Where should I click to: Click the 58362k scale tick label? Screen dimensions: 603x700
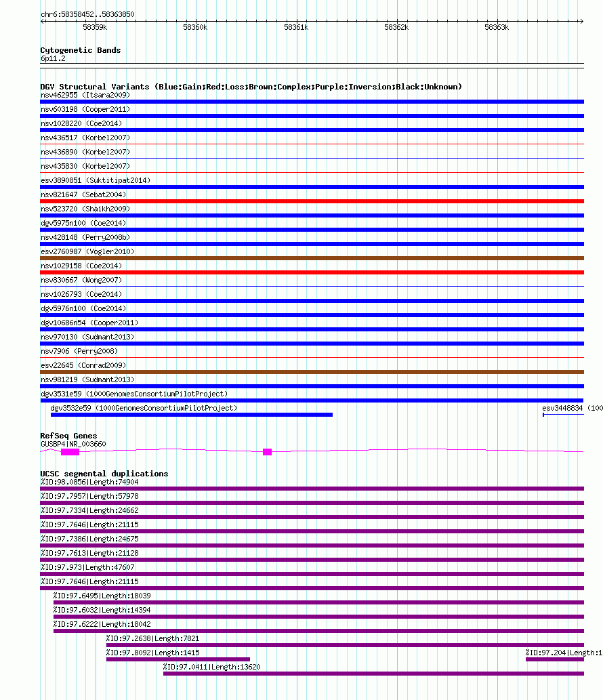[396, 27]
